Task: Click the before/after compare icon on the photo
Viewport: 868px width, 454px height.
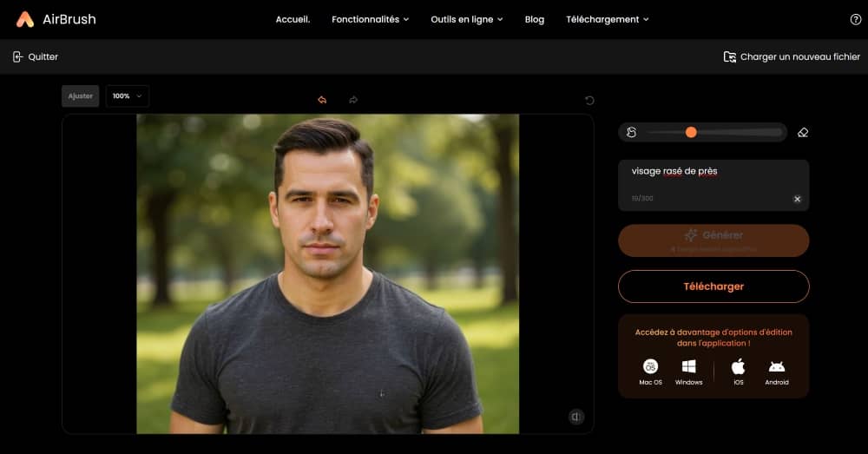Action: [576, 417]
